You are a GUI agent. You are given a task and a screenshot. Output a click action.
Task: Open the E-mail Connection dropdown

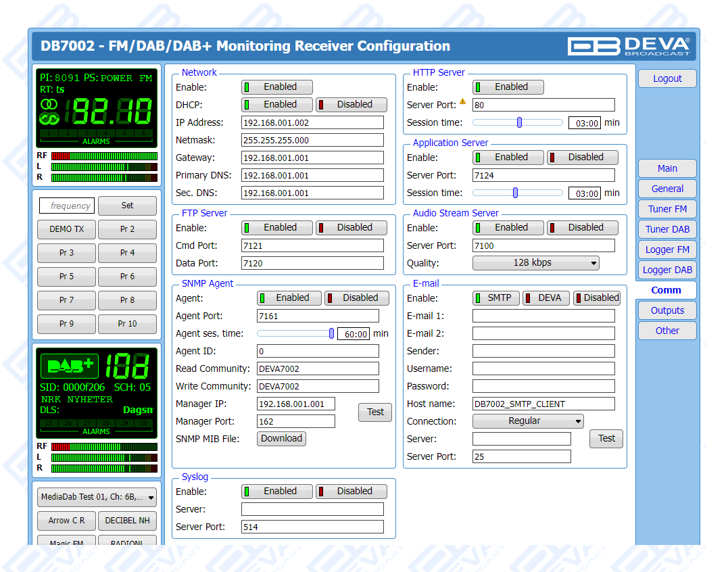[527, 421]
